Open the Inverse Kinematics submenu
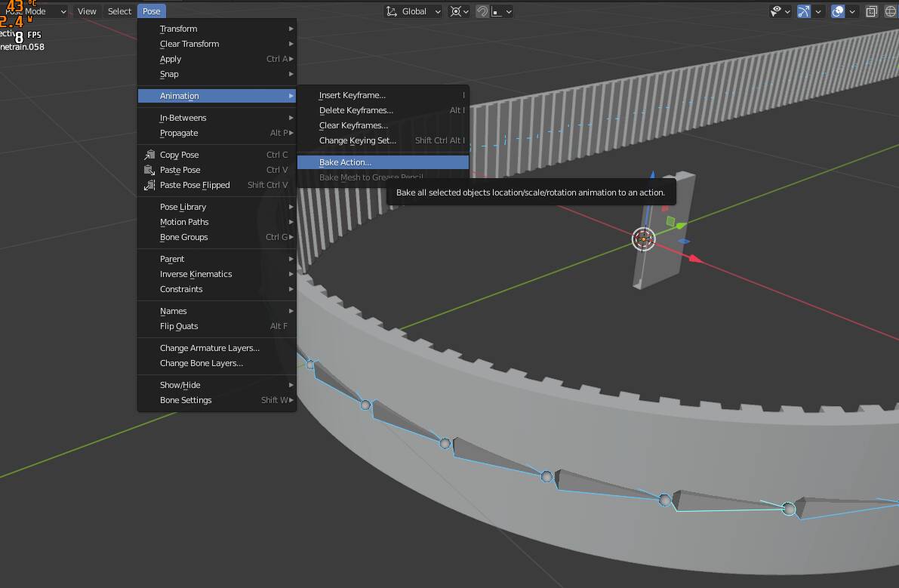The image size is (899, 588). coord(196,274)
